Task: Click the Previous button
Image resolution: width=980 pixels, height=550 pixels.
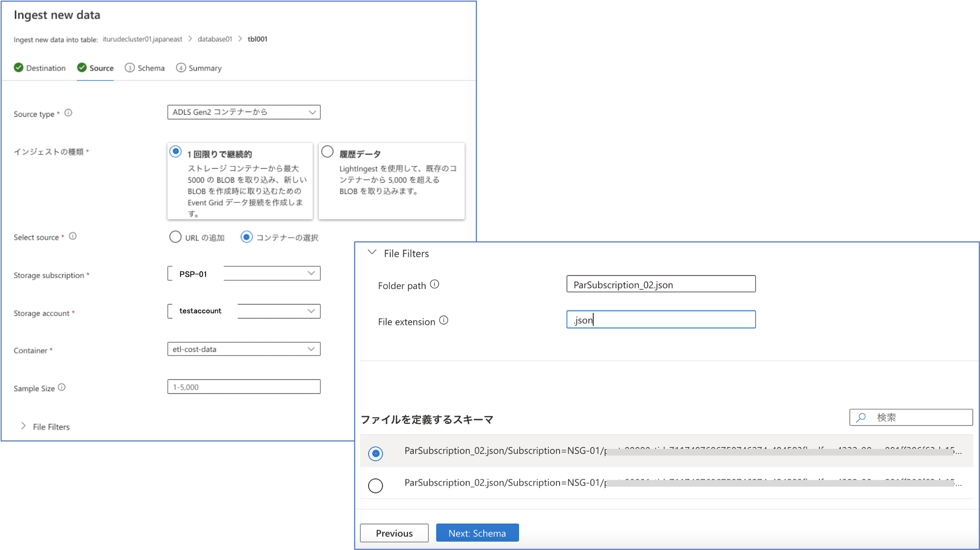Action: tap(394, 533)
